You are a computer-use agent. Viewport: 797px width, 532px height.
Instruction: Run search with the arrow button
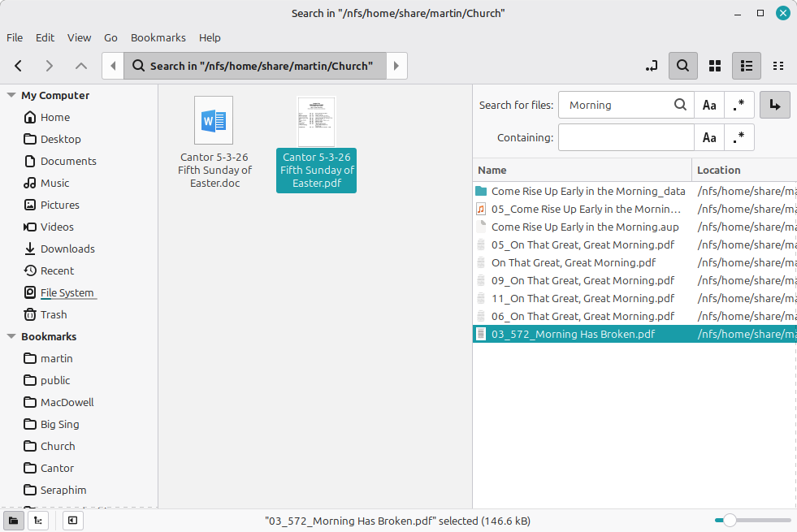pyautogui.click(x=774, y=105)
